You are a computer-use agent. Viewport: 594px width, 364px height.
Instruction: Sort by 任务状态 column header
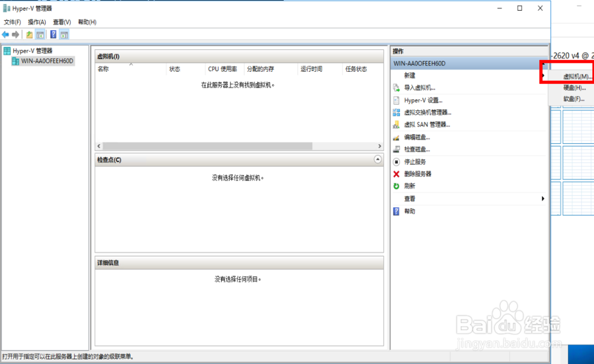click(363, 69)
